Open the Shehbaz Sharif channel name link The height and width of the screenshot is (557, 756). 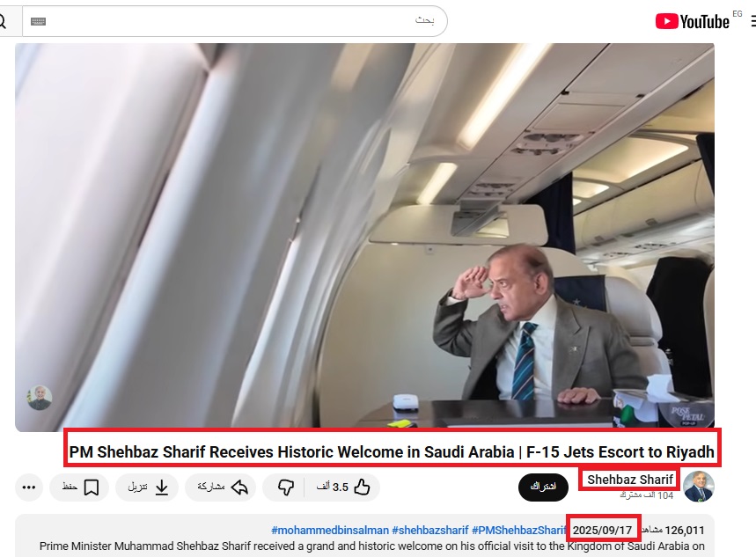(x=629, y=480)
